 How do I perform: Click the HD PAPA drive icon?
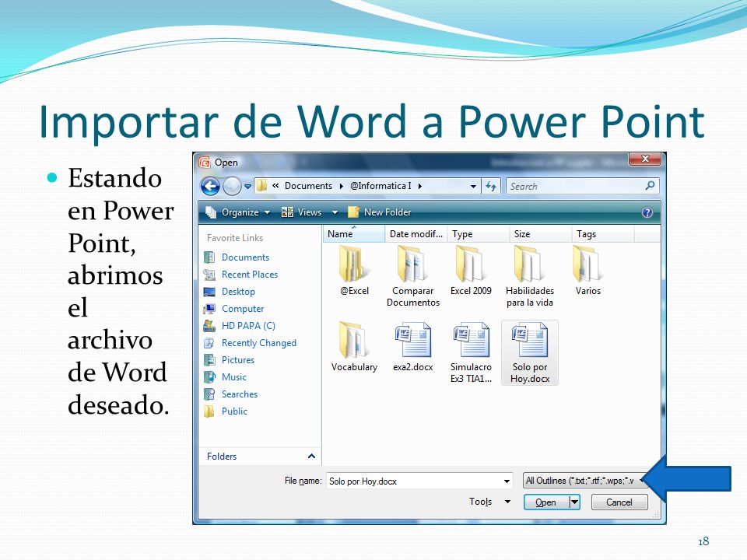209,326
